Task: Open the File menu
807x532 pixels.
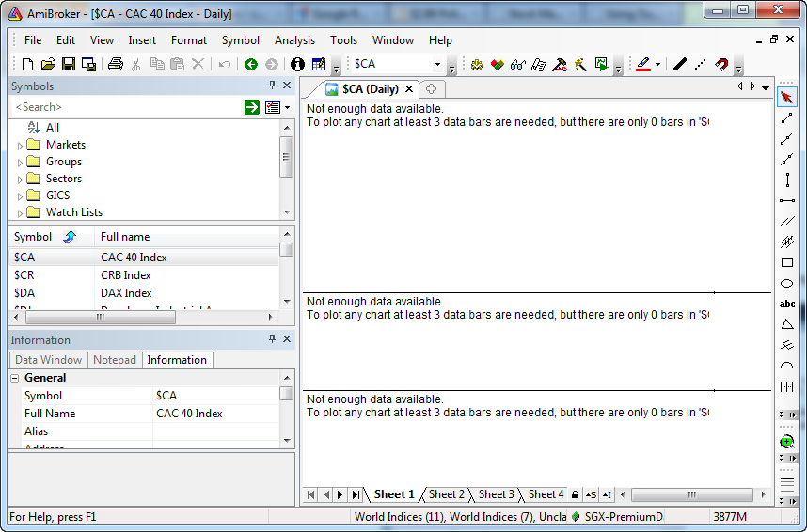Action: coord(33,40)
